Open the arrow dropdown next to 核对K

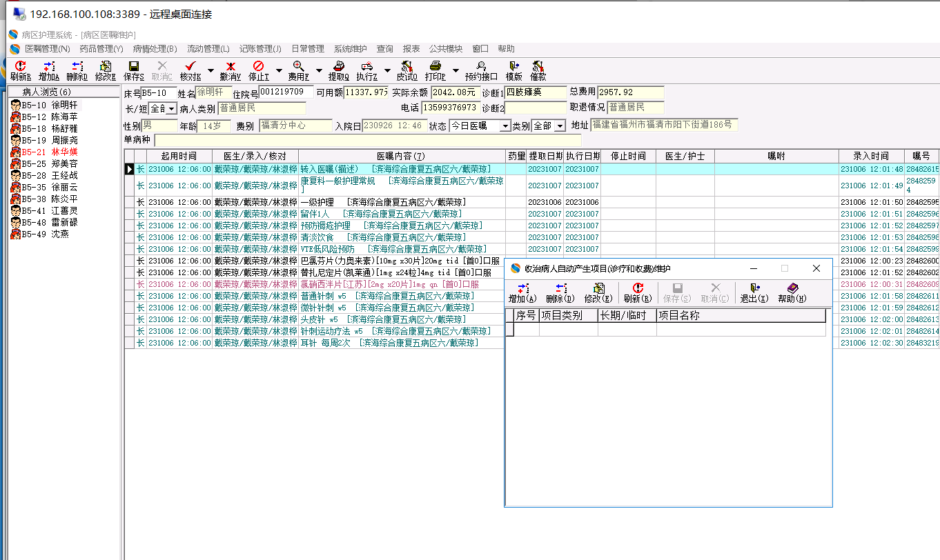pos(210,70)
